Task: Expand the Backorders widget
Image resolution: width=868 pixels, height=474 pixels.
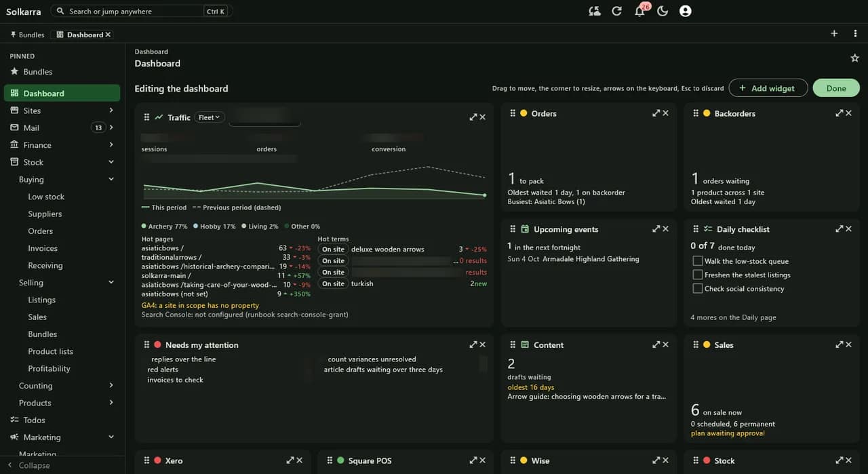Action: pos(839,113)
